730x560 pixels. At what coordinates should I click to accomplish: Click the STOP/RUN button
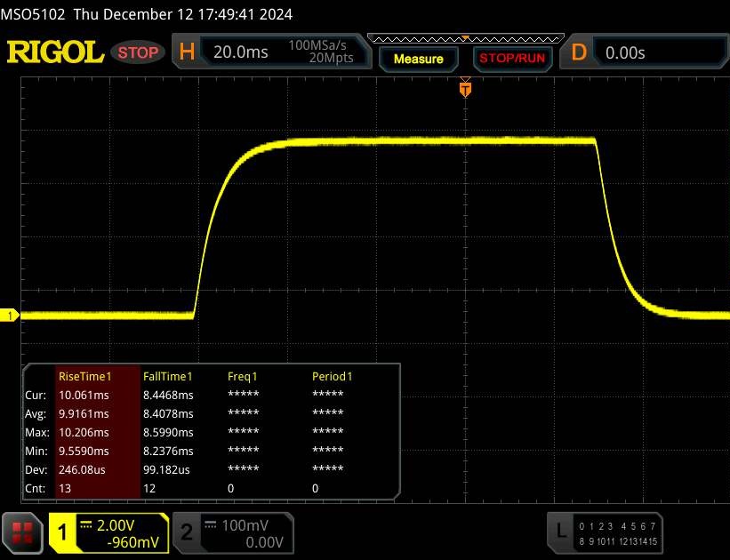(512, 58)
